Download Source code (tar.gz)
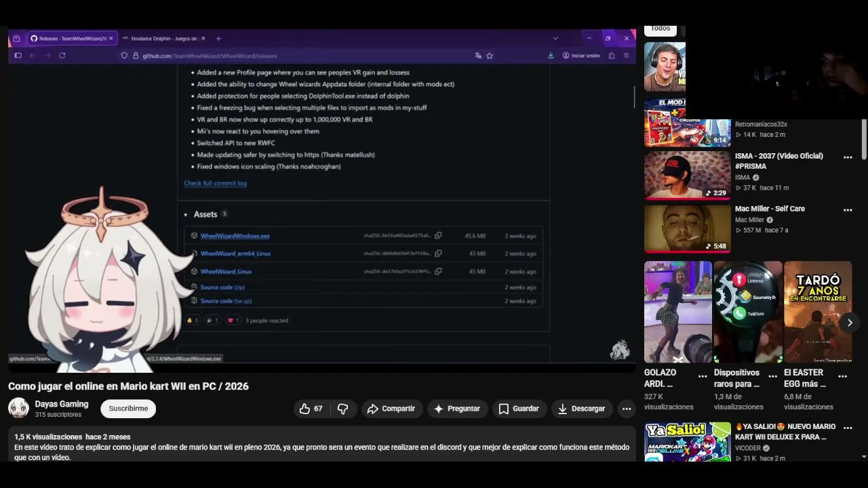This screenshot has height=488, width=868. 226,301
